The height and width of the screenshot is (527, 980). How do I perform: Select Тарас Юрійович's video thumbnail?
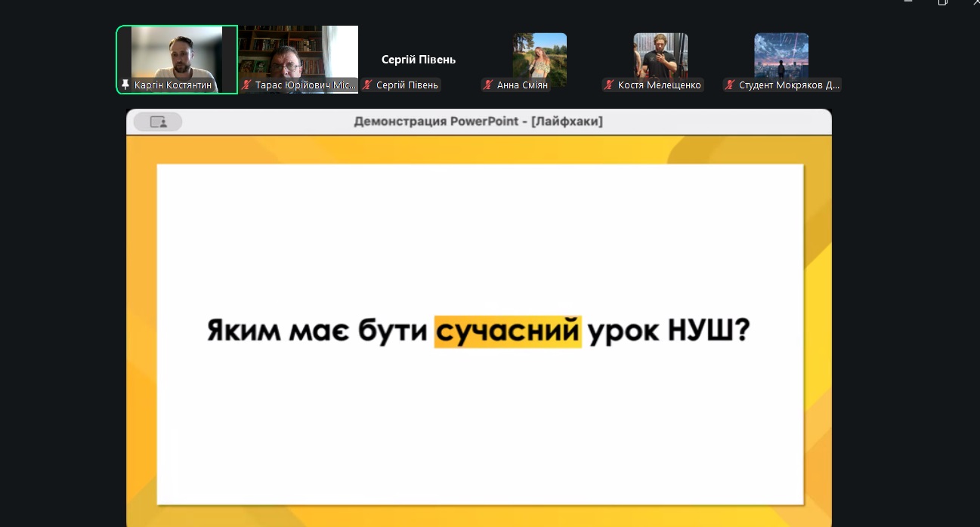[x=298, y=53]
